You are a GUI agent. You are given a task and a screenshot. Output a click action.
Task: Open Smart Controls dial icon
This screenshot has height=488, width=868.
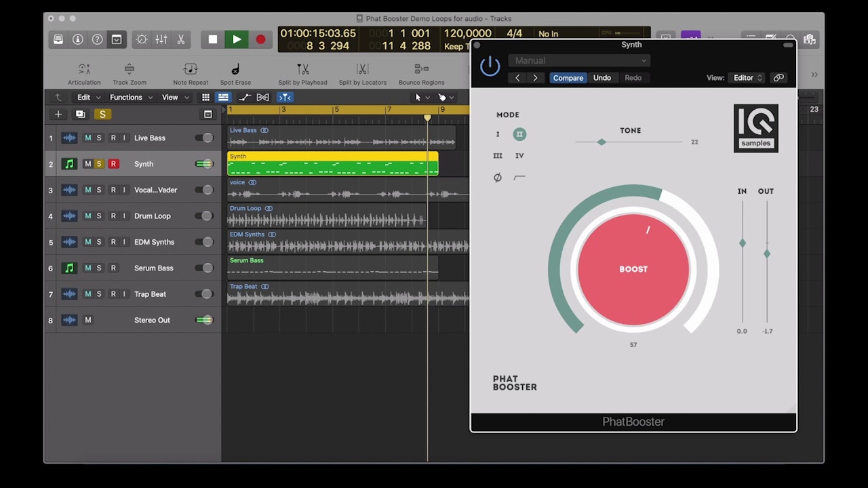click(142, 39)
